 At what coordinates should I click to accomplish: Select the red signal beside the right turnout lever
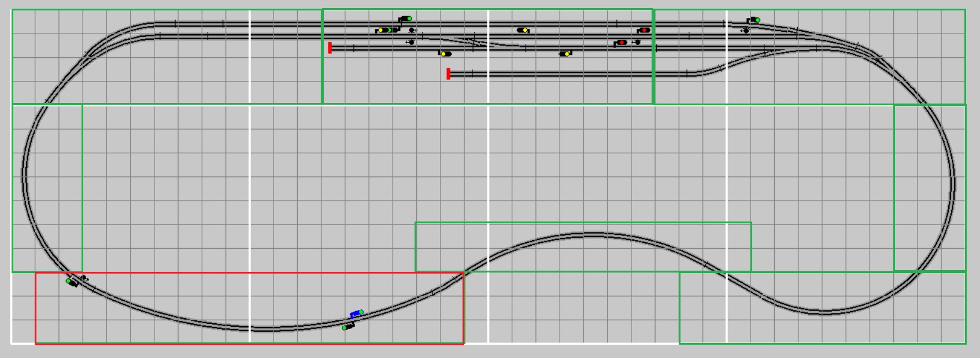(x=620, y=43)
